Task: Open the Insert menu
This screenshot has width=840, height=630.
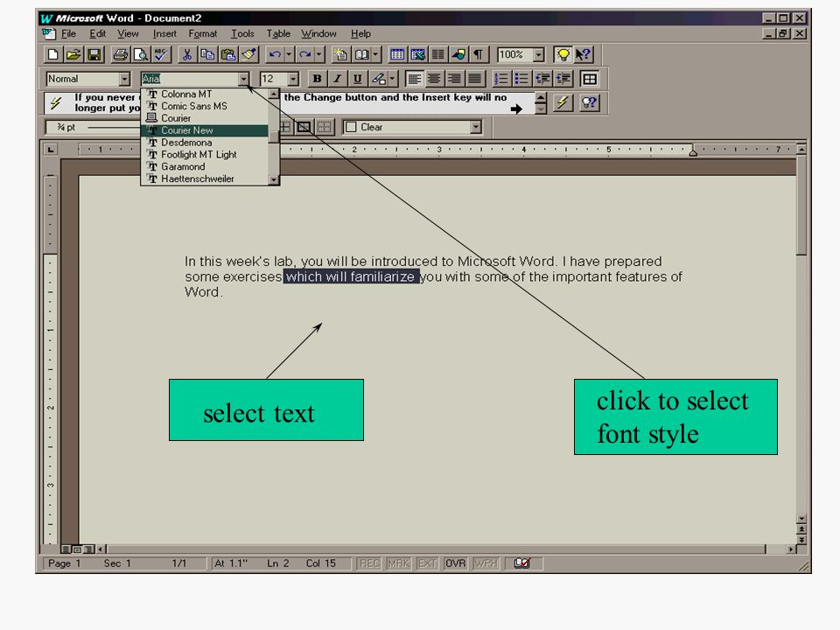Action: pos(164,33)
